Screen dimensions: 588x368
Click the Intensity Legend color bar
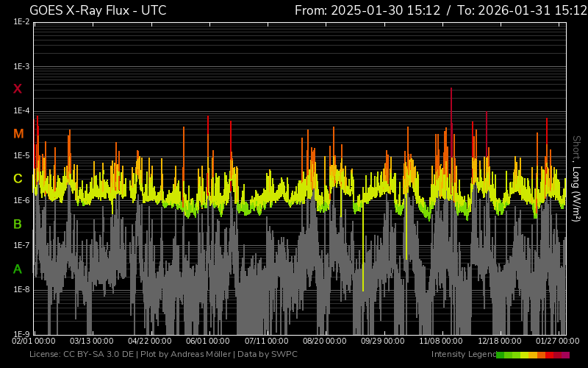tap(533, 355)
